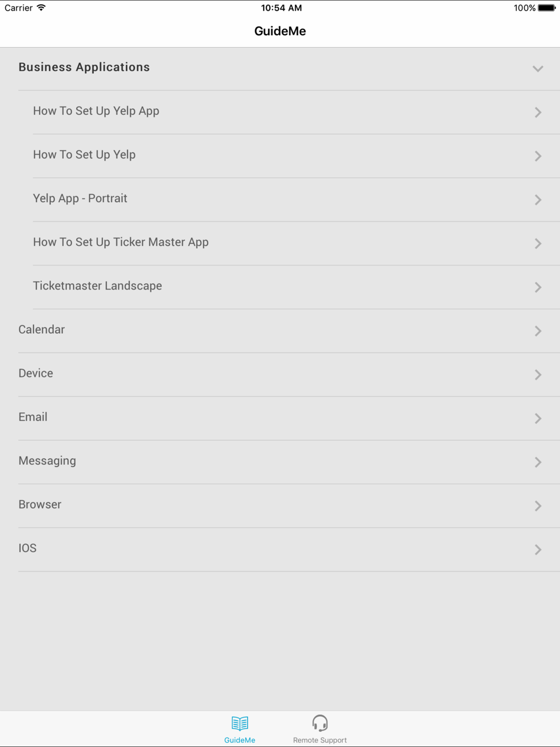
Task: Tap the Wi-Fi signal icon
Action: click(x=41, y=8)
